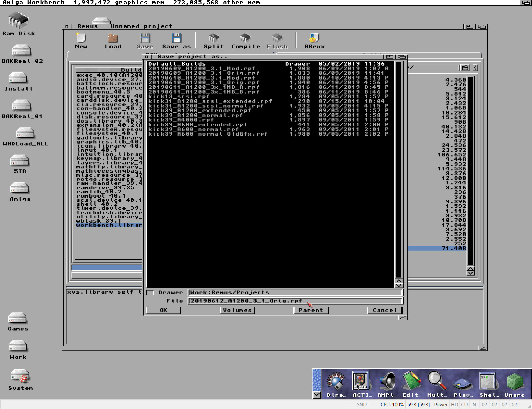Image resolution: width=532 pixels, height=409 pixels.
Task: Launch Shell from the dock
Action: pyautogui.click(x=488, y=384)
